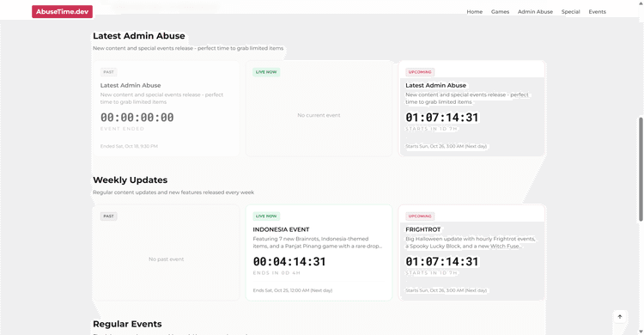Click the scrollbar up arrow
Image resolution: width=644 pixels, height=335 pixels.
(641, 3)
